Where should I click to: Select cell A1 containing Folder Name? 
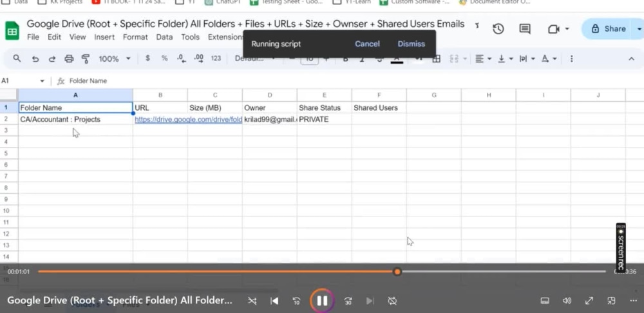pos(75,108)
